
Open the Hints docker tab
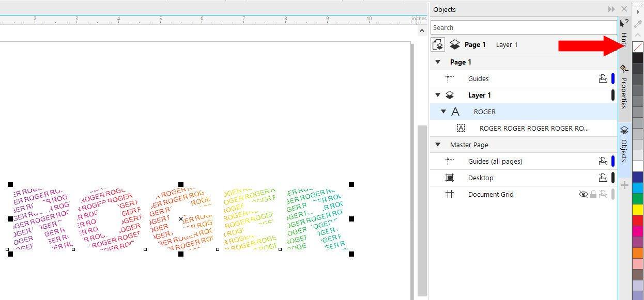(x=624, y=37)
